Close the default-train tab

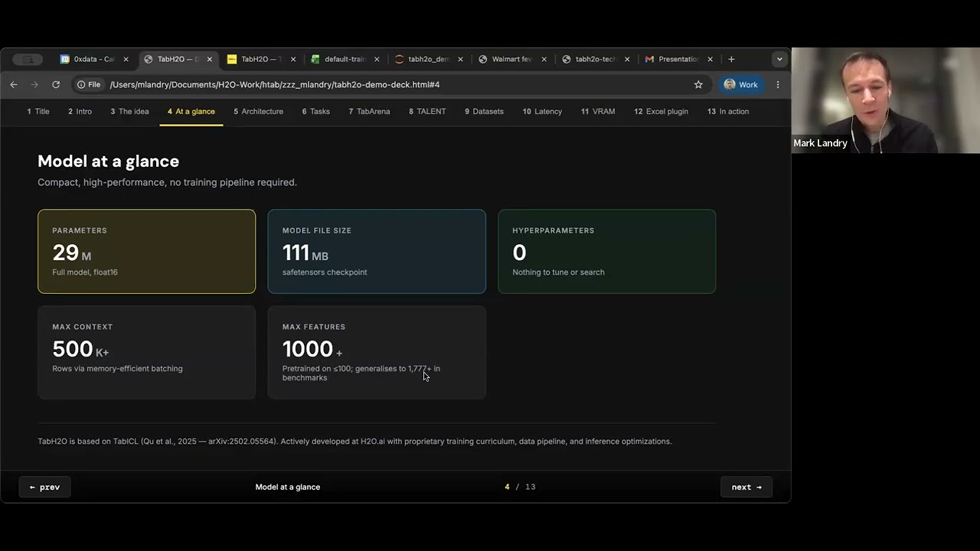[377, 59]
